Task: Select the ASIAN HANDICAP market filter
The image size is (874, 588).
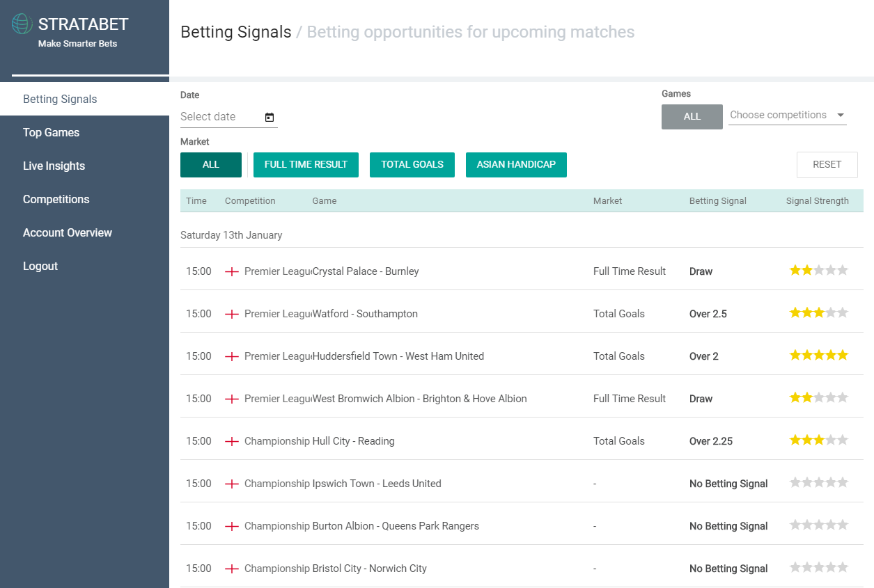Action: pyautogui.click(x=516, y=165)
